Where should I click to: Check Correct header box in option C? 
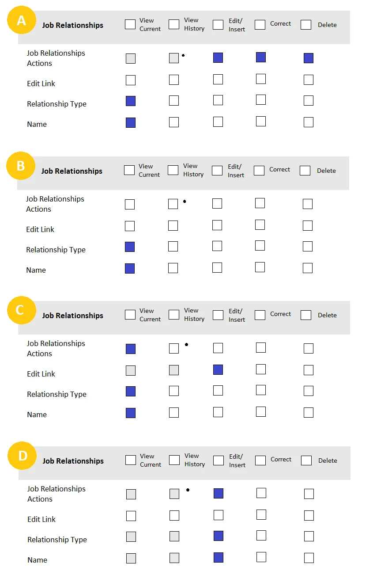[260, 315]
